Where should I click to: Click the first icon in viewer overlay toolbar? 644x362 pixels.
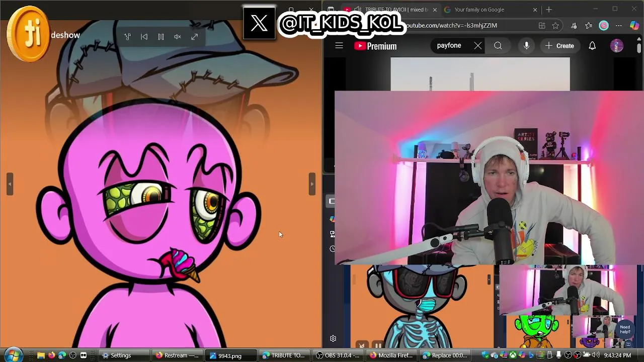tap(127, 37)
